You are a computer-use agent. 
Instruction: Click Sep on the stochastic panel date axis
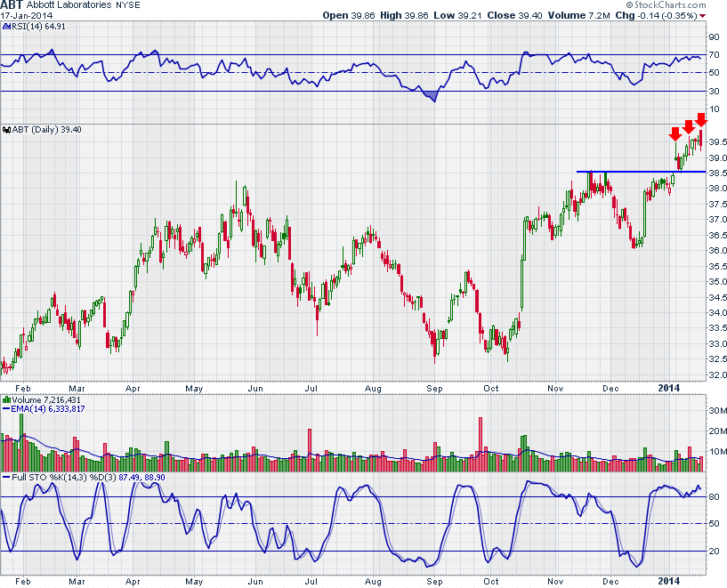point(434,581)
